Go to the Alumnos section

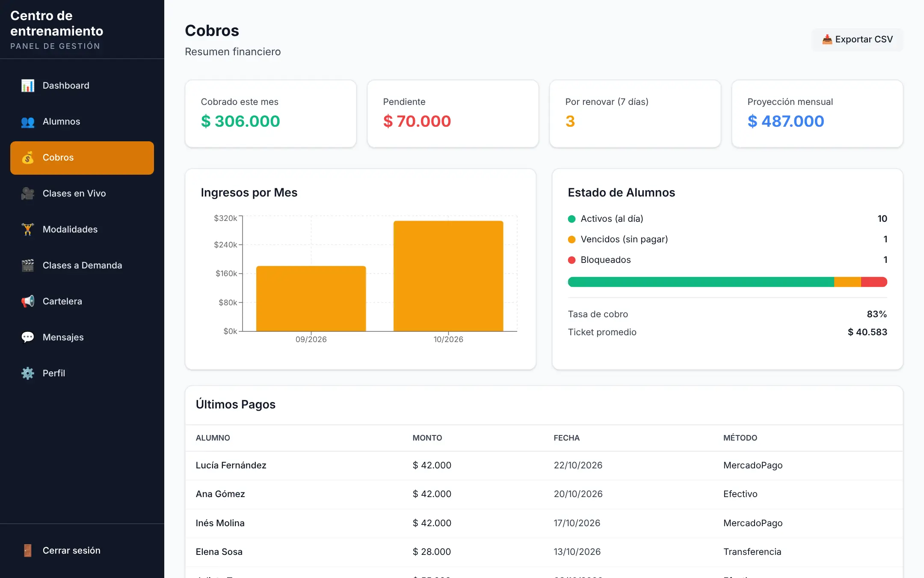[82, 122]
